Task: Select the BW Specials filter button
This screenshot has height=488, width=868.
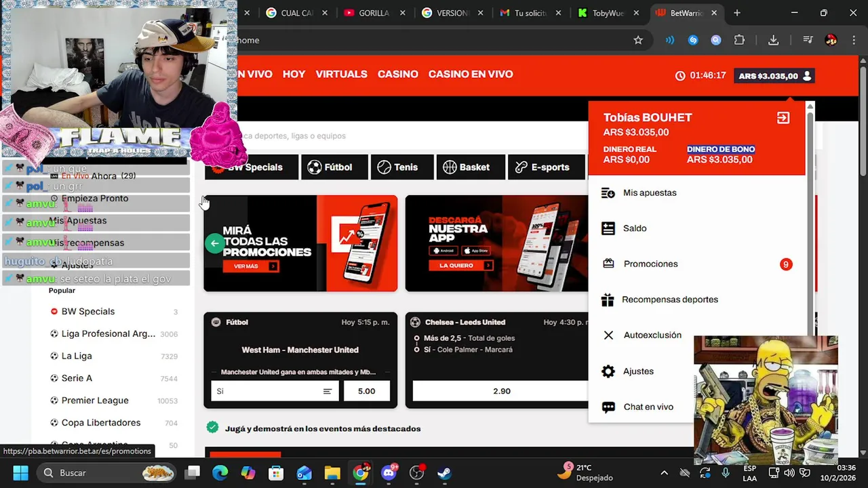Action: [252, 167]
